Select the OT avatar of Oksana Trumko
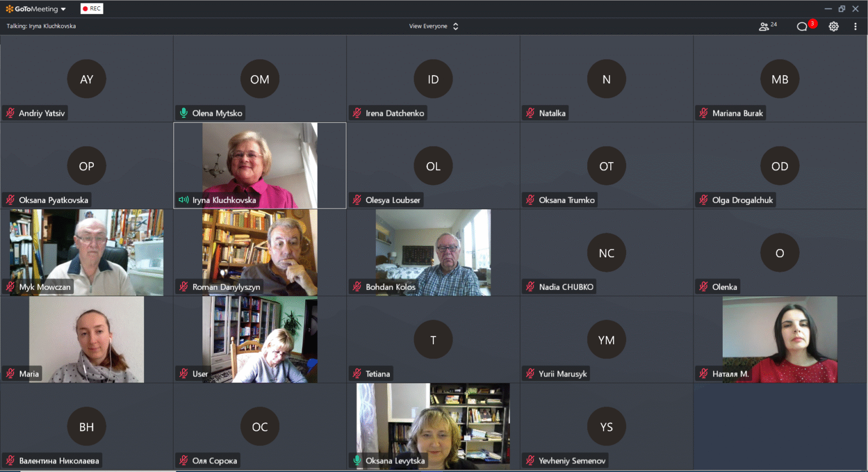The image size is (868, 472). point(606,166)
